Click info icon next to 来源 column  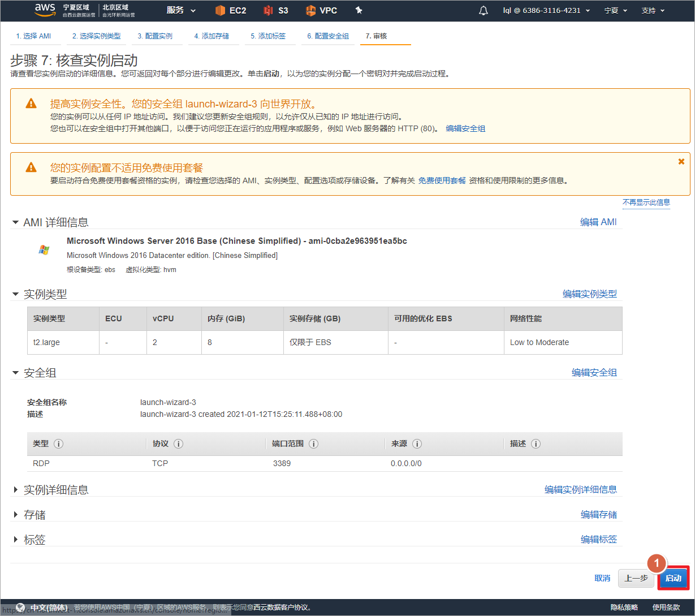click(417, 444)
